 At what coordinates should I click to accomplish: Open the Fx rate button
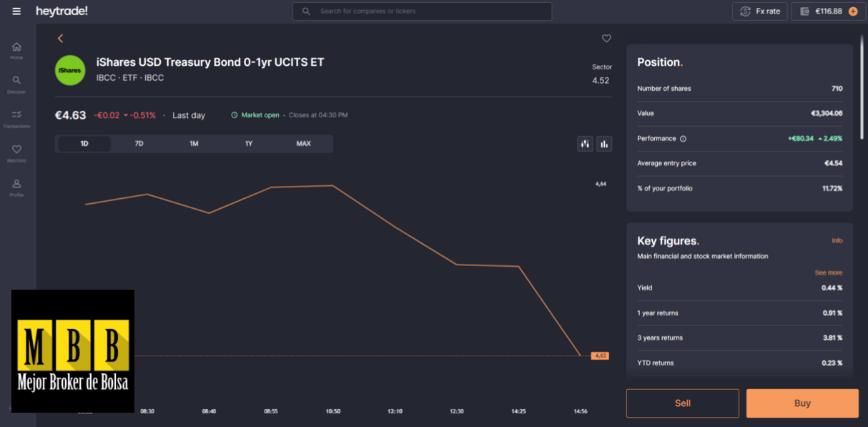[760, 11]
